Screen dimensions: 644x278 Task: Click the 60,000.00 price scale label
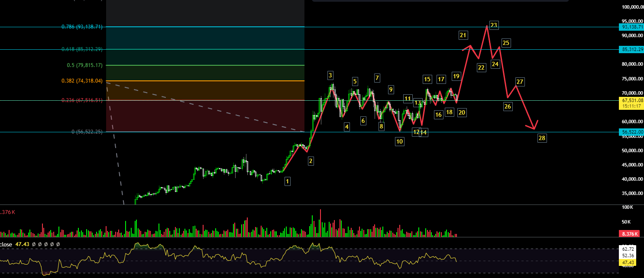[633, 122]
